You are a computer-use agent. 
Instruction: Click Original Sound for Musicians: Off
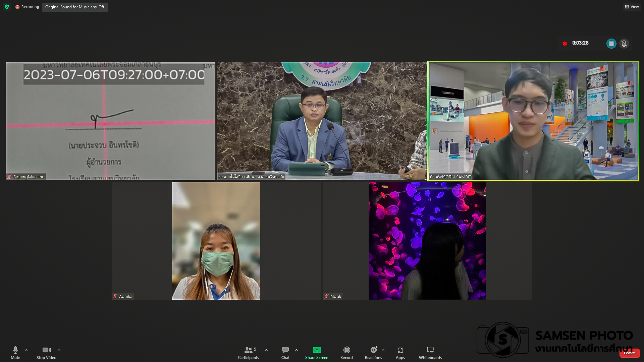(x=75, y=7)
